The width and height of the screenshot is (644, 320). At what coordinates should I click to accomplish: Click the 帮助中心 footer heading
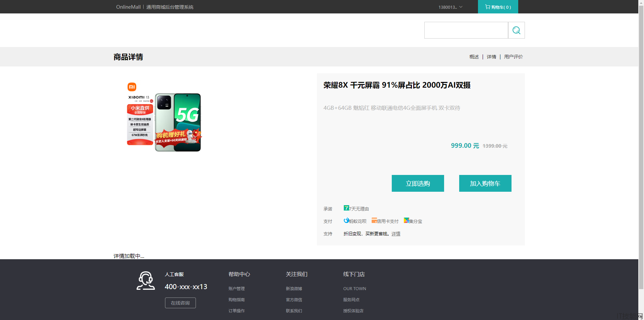239,274
